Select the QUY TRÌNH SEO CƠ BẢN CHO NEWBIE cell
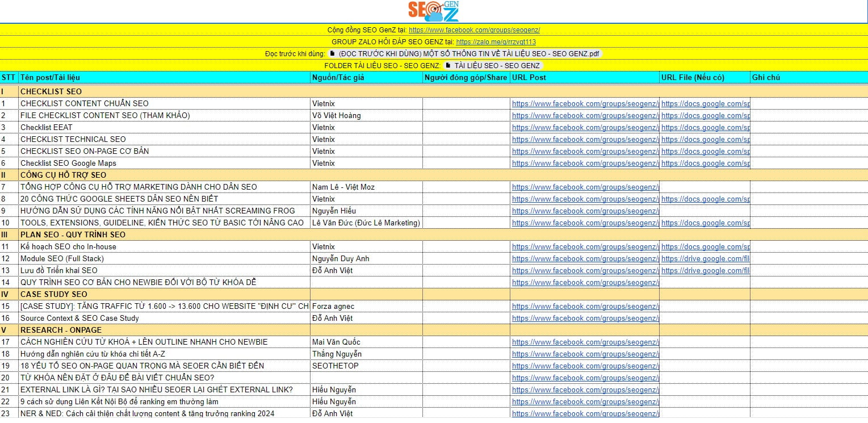 pyautogui.click(x=165, y=282)
